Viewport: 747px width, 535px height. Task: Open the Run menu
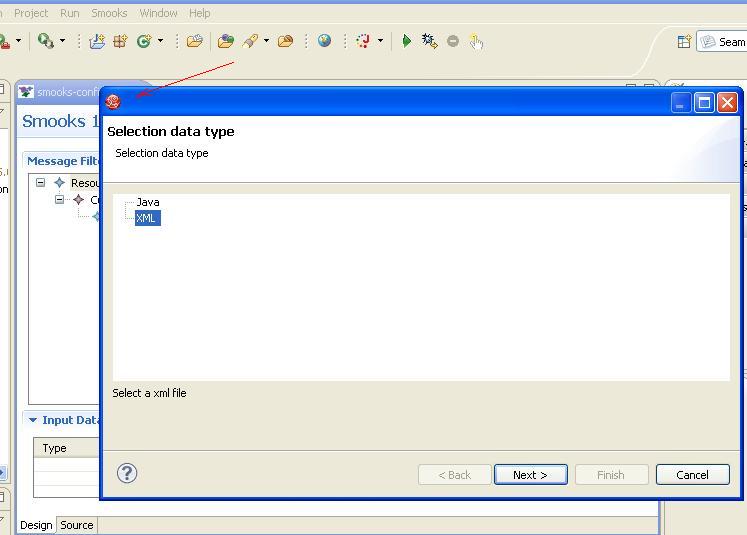[70, 13]
